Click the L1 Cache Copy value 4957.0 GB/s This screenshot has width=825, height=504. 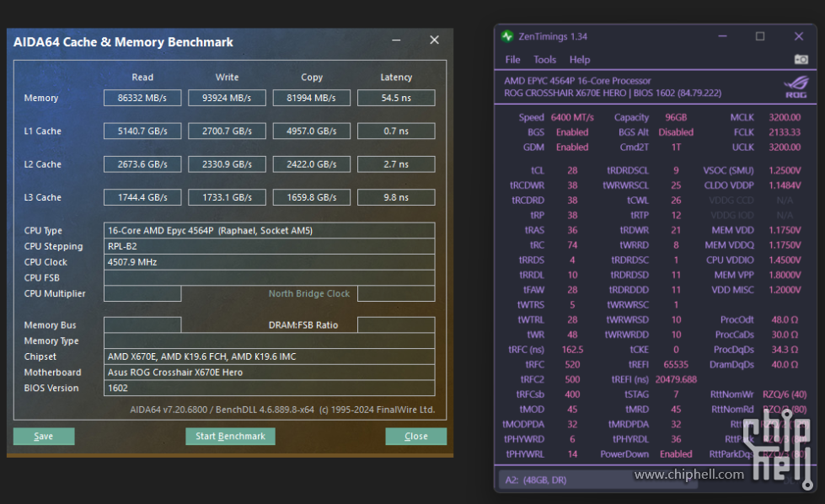[312, 131]
